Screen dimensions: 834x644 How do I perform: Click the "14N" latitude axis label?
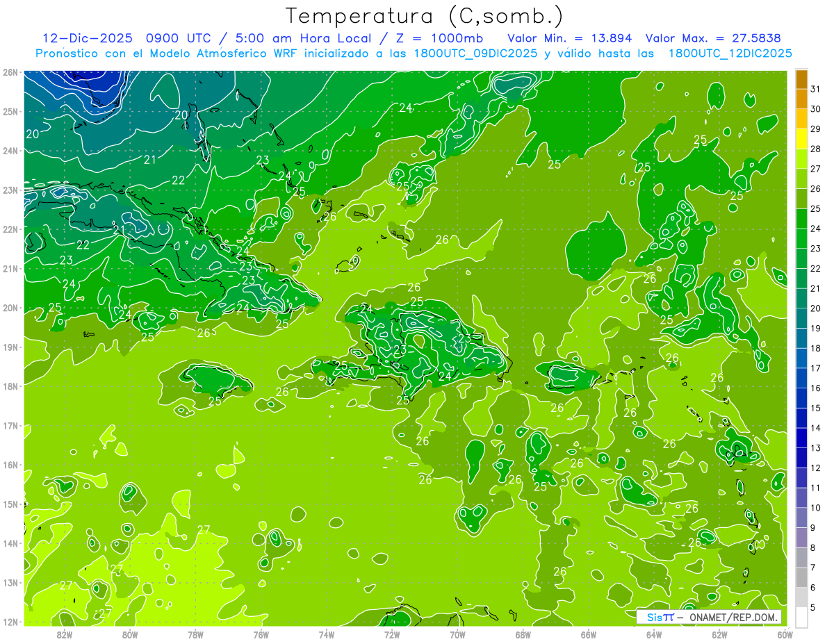tap(10, 543)
